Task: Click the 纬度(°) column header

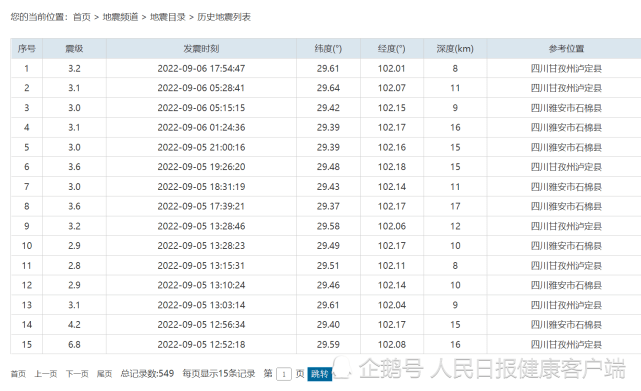Action: (x=328, y=49)
